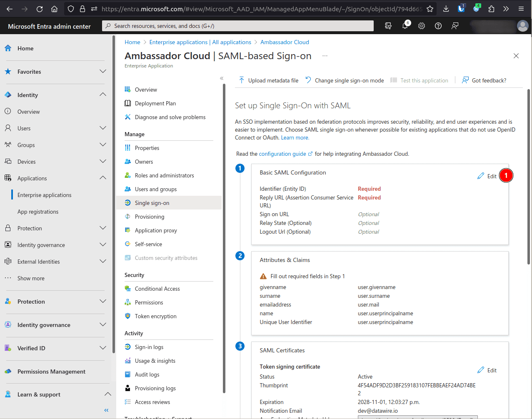Screen dimensions: 532x419
Task: Click Ambassador Cloud breadcrumb link
Action: (x=285, y=42)
